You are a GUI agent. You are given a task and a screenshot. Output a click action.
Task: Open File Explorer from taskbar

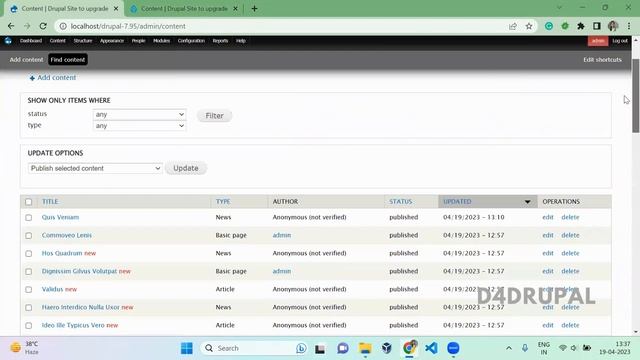point(365,348)
